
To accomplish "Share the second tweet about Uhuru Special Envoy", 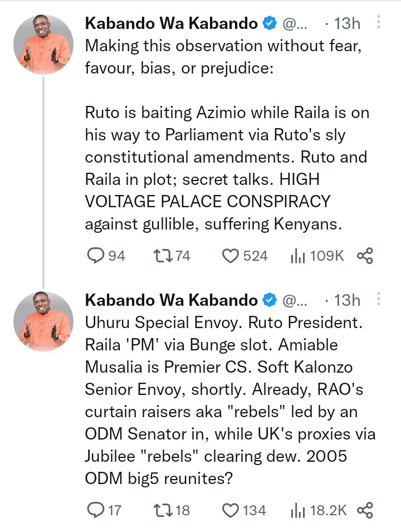I will coord(364,510).
